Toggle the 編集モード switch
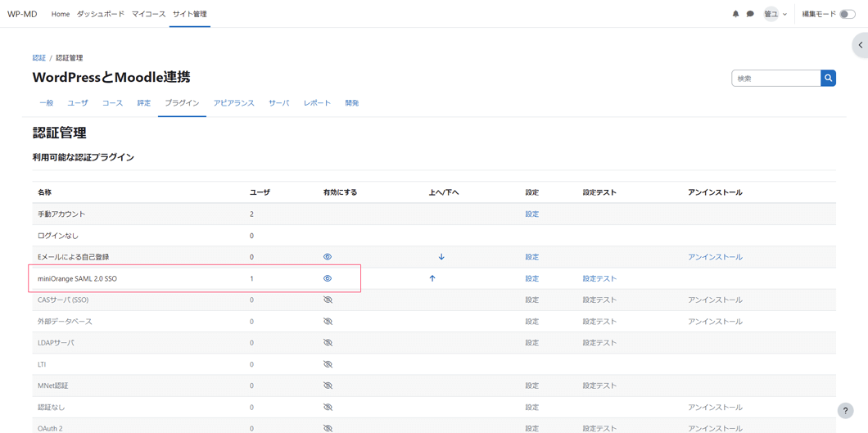 [847, 15]
